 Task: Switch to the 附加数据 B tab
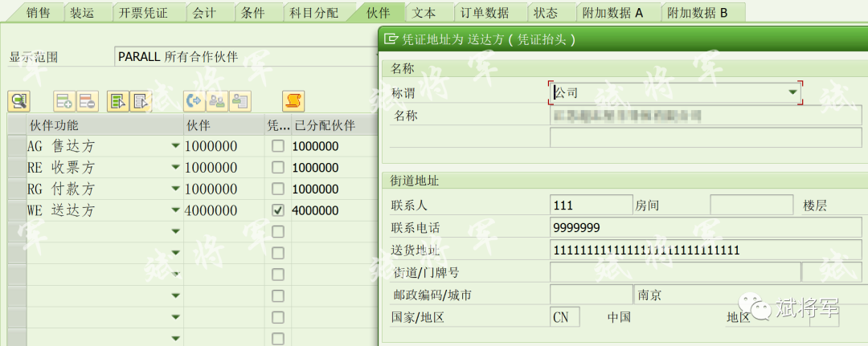(x=697, y=14)
